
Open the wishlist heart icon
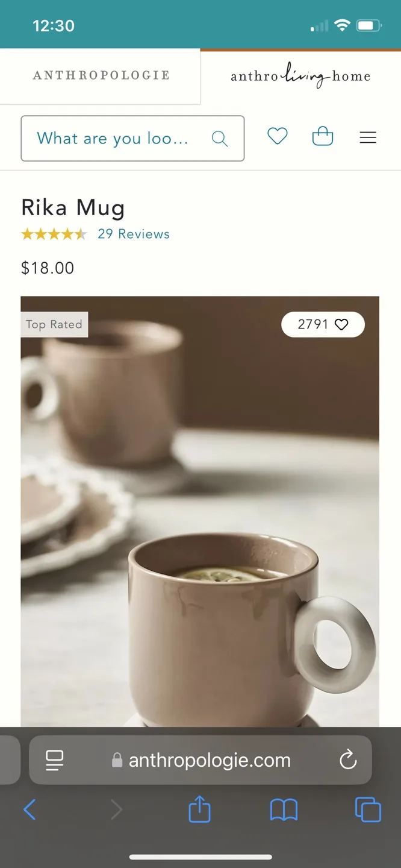pyautogui.click(x=278, y=137)
